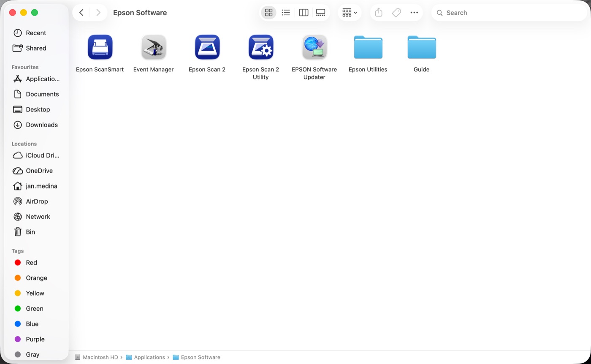Filter by the Purple tag

point(36,339)
